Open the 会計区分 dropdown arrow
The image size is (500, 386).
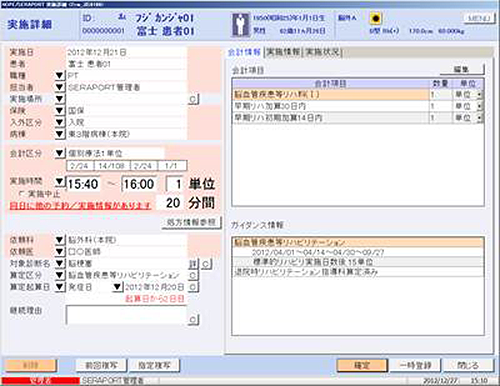(x=59, y=153)
